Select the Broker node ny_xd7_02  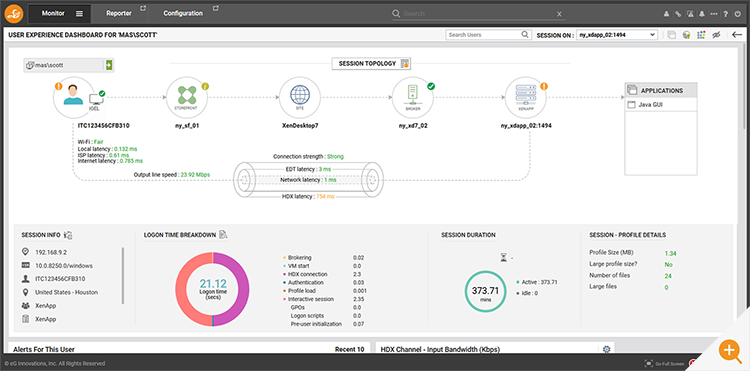(x=412, y=97)
